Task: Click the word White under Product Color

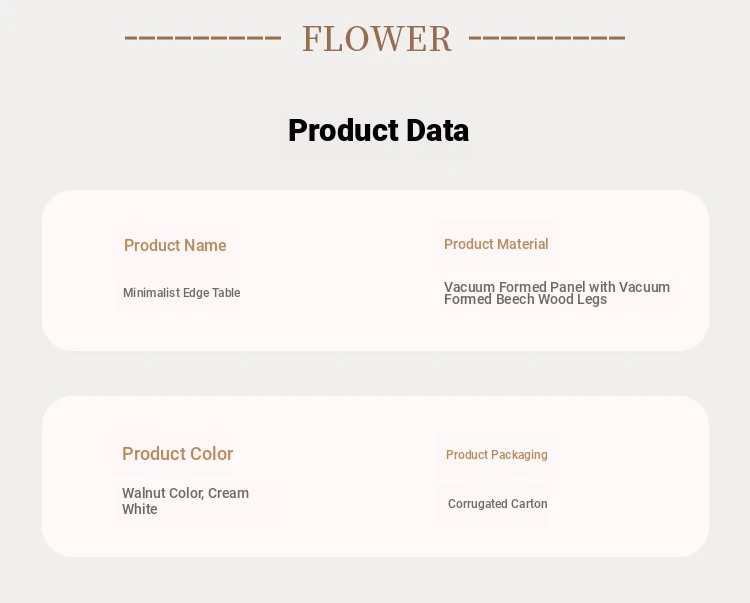Action: (140, 509)
